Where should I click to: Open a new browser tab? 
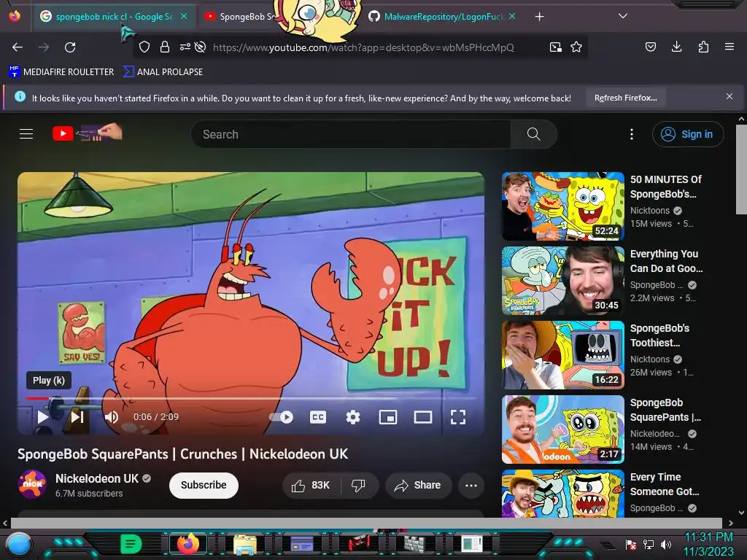pyautogui.click(x=539, y=17)
